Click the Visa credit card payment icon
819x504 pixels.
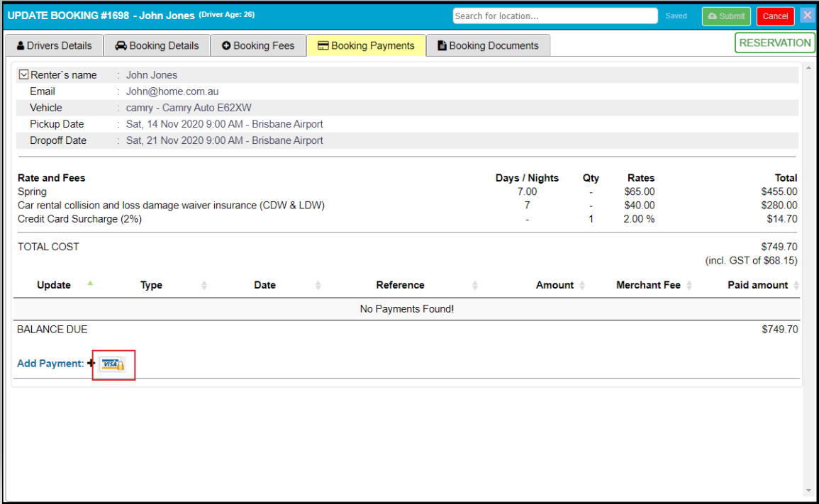click(x=113, y=364)
